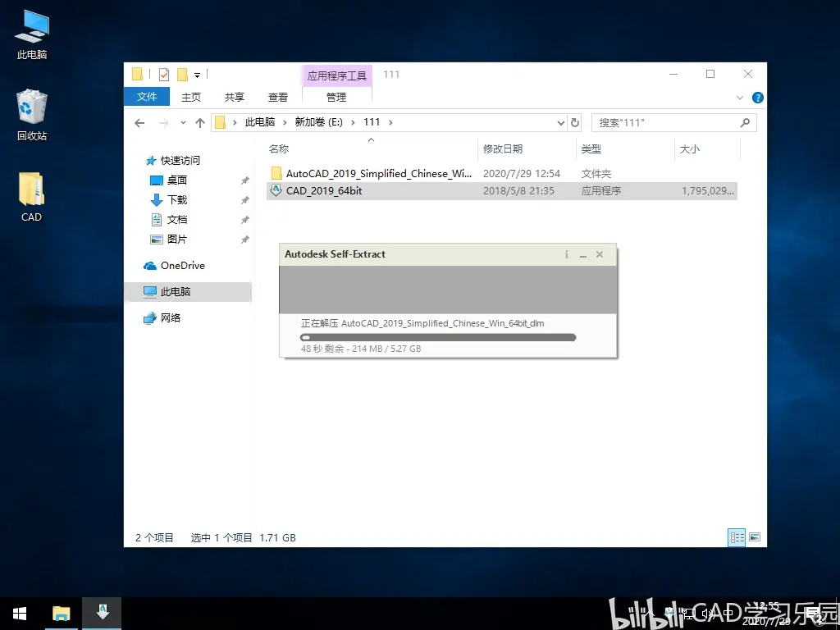Click the Properties quick access toolbar icon
The image size is (840, 630).
click(x=164, y=75)
